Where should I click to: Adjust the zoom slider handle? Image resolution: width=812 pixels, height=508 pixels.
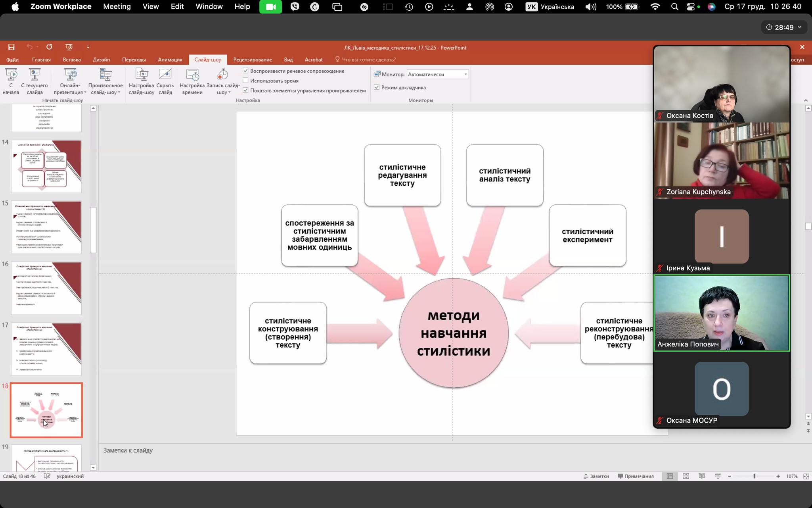[x=754, y=476]
